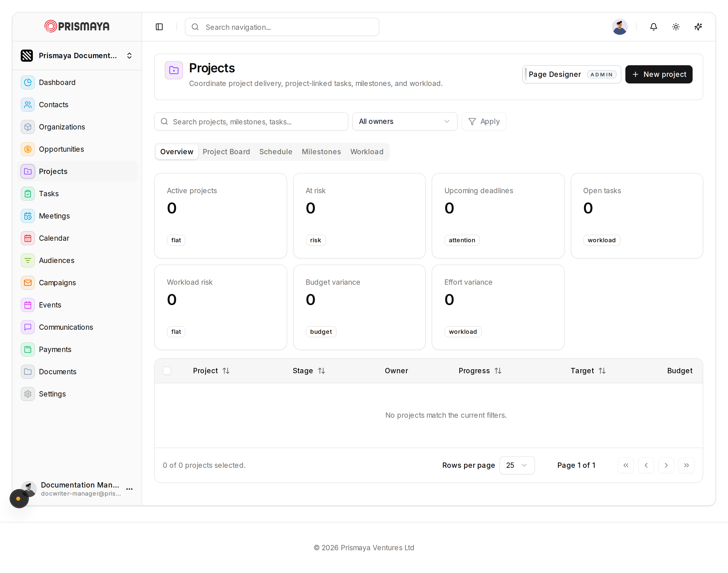This screenshot has height=573, width=728.
Task: Go to first page of results
Action: point(626,465)
